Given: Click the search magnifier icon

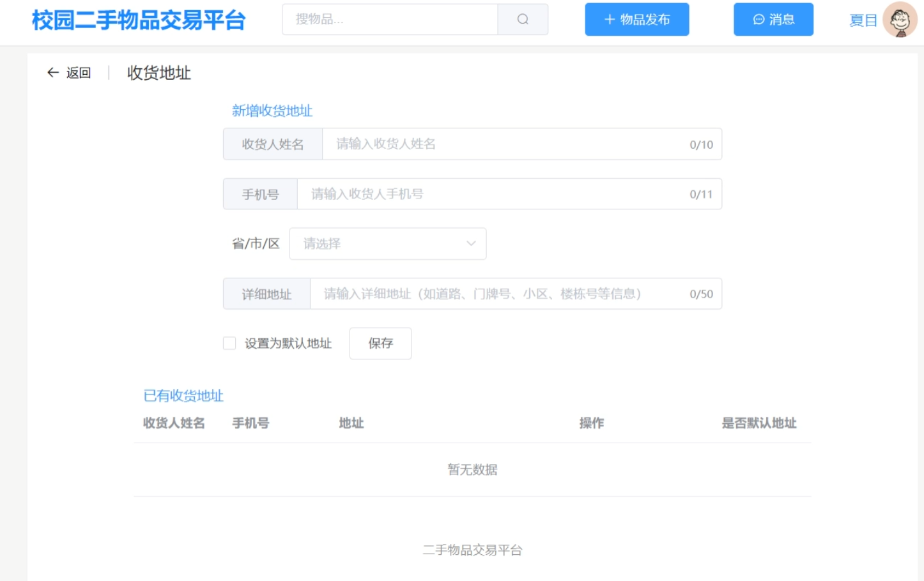Looking at the screenshot, I should point(523,19).
